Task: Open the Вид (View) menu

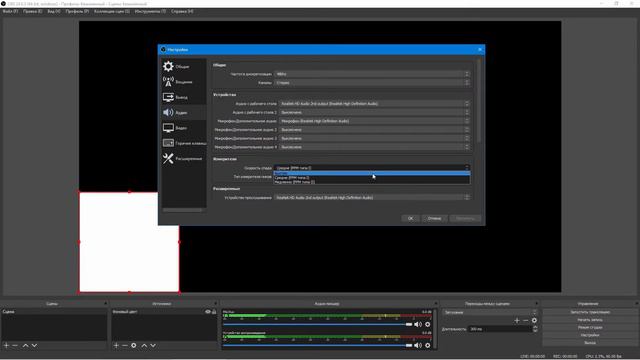Action: click(53, 11)
